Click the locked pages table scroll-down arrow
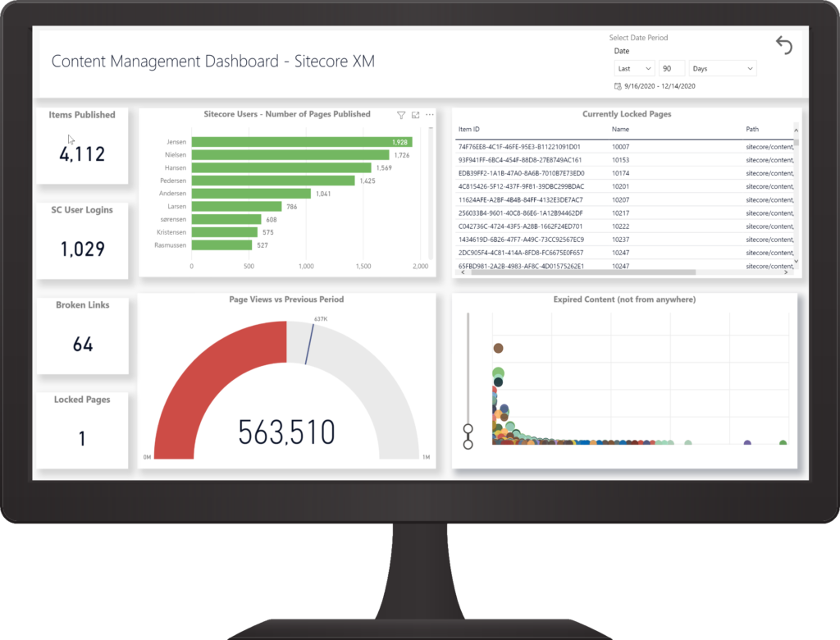 [x=796, y=261]
